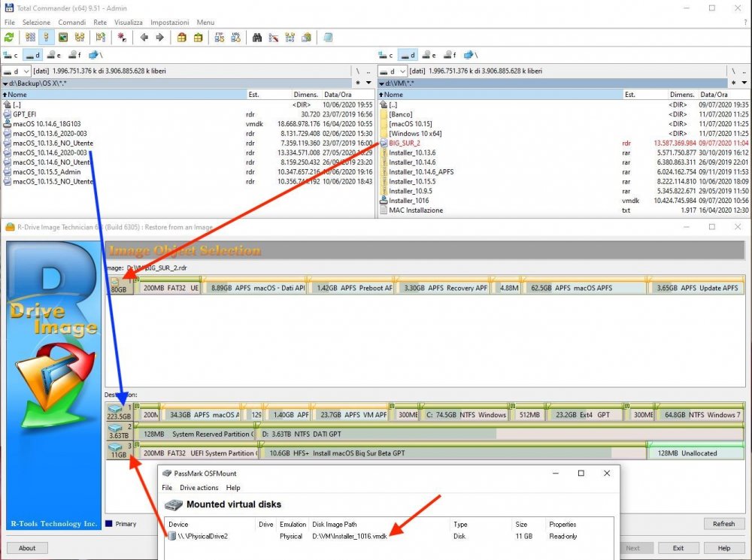Synchronize directories icon in toolbar
This screenshot has width=752, height=560.
[x=290, y=38]
